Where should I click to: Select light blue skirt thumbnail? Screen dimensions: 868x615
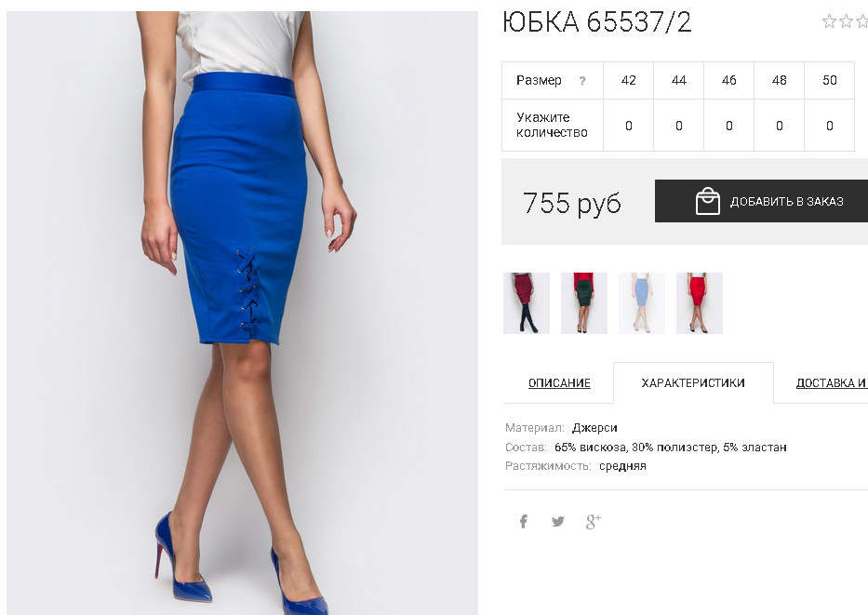pos(642,303)
